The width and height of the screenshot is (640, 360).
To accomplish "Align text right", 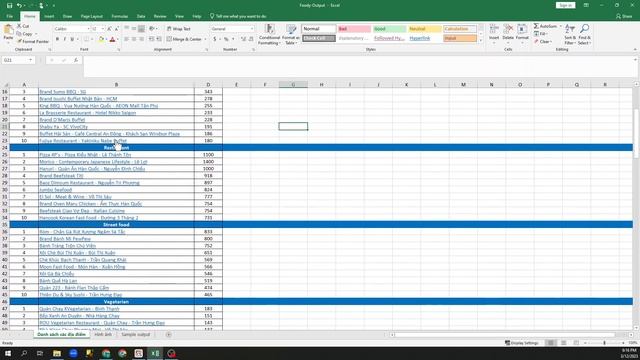I will (141, 40).
